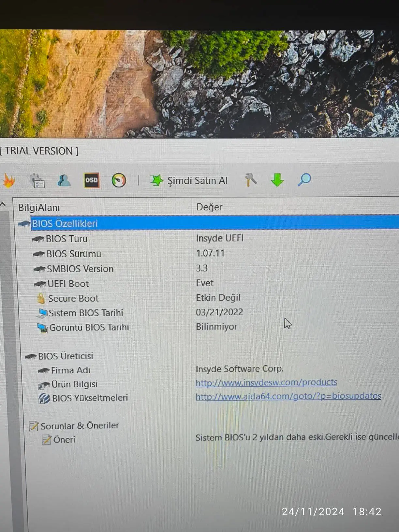Viewport: 399px width, 532px height.
Task: Open the insydesw.com products link
Action: point(266,382)
